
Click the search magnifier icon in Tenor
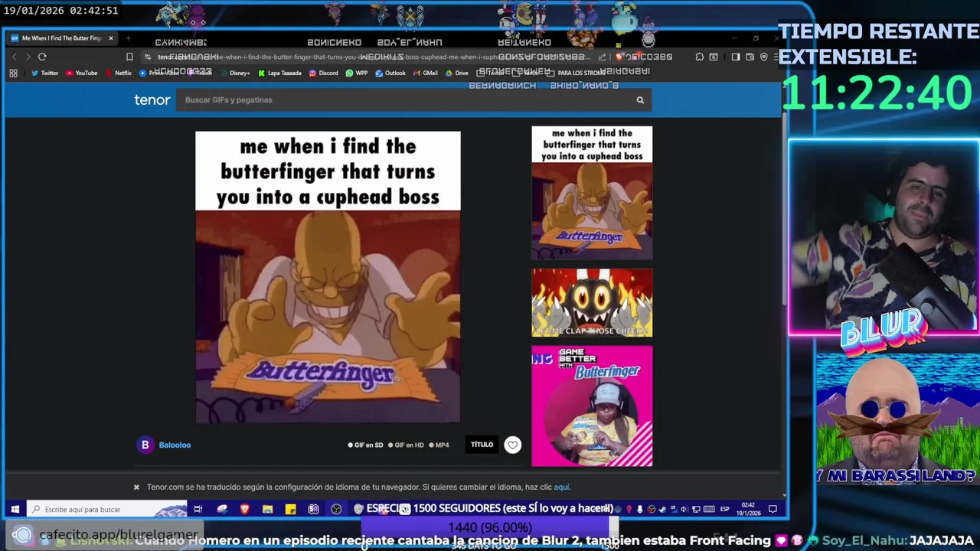640,99
